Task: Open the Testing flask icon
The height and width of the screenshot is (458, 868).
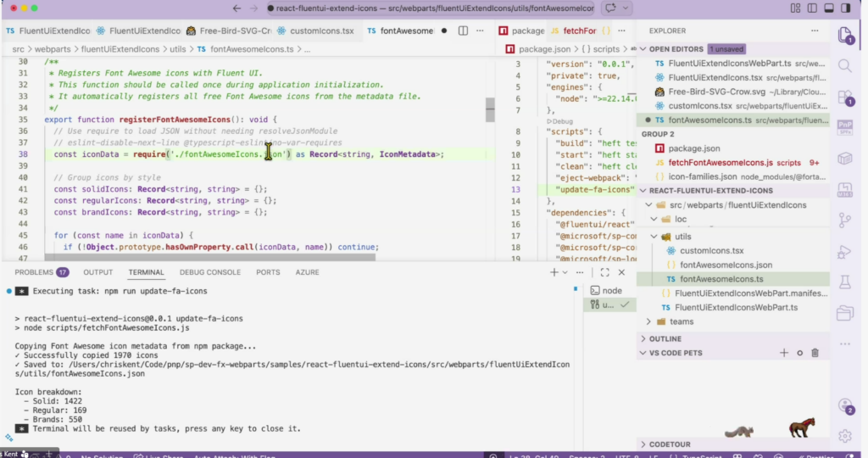Action: click(x=844, y=282)
